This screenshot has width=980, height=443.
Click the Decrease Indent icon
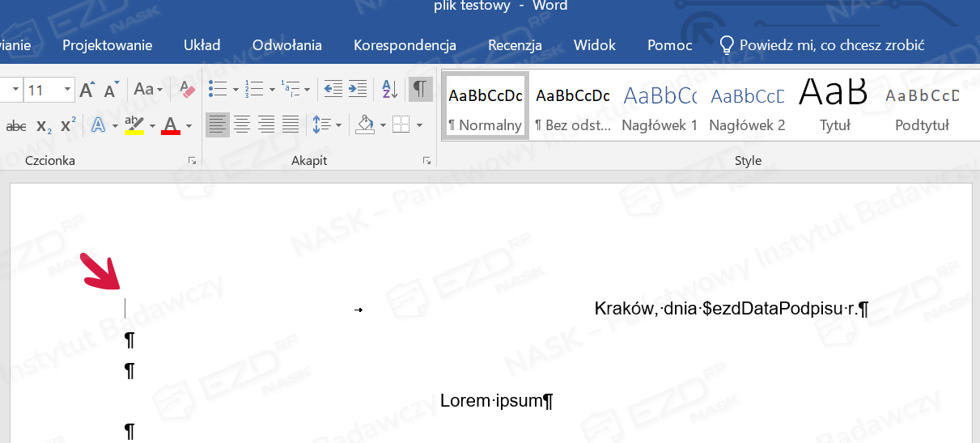(x=332, y=90)
